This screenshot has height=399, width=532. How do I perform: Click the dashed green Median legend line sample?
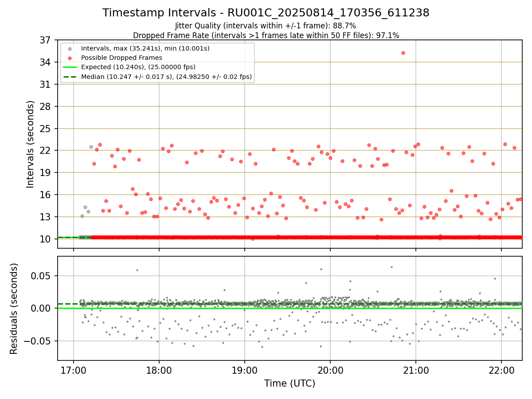point(70,77)
